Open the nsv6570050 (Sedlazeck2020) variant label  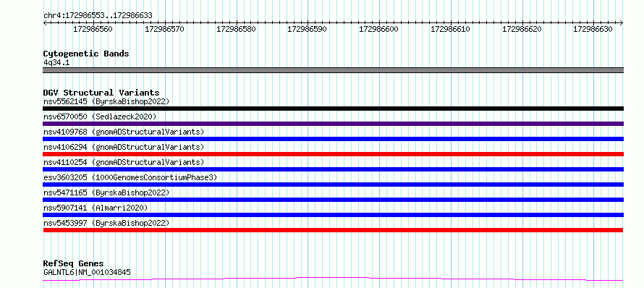[100, 117]
